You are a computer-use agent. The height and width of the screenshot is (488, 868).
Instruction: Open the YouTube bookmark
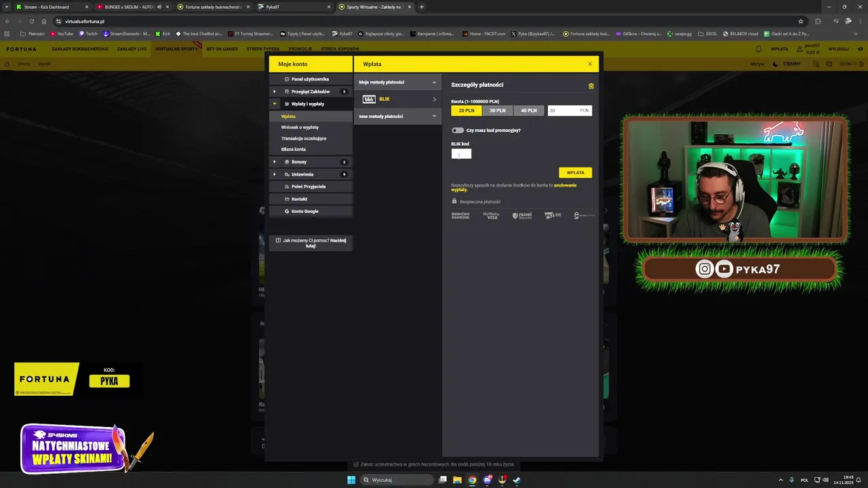coord(62,33)
